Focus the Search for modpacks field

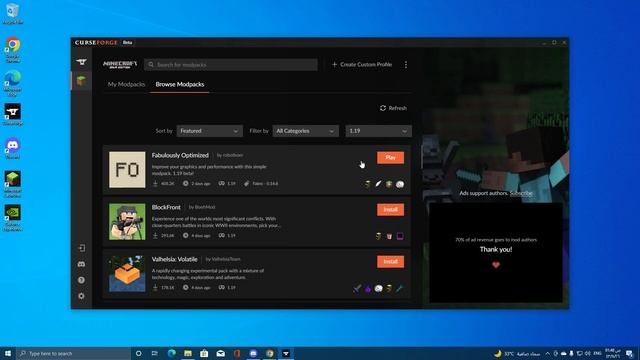pos(231,64)
